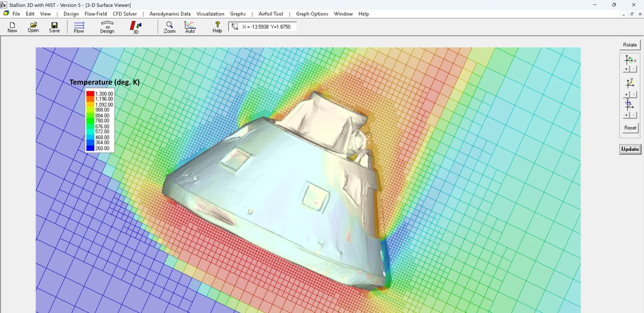Open the Edit menu
The height and width of the screenshot is (313, 644).
coord(30,14)
